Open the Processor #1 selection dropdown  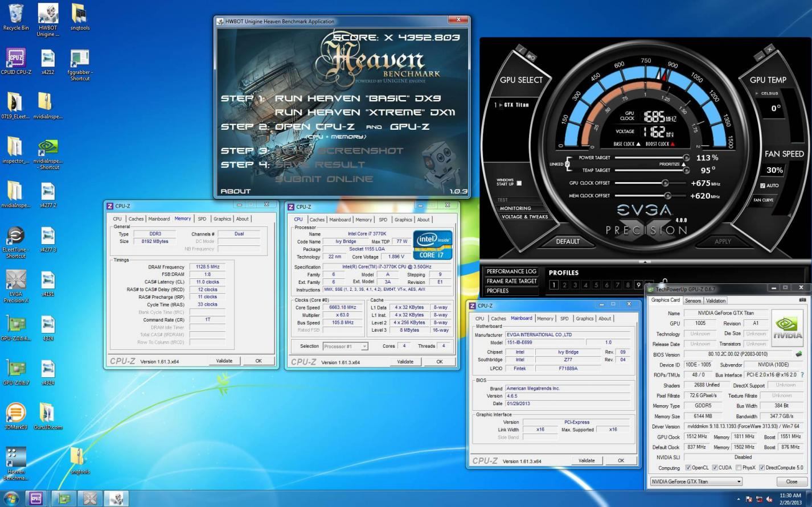[x=345, y=346]
